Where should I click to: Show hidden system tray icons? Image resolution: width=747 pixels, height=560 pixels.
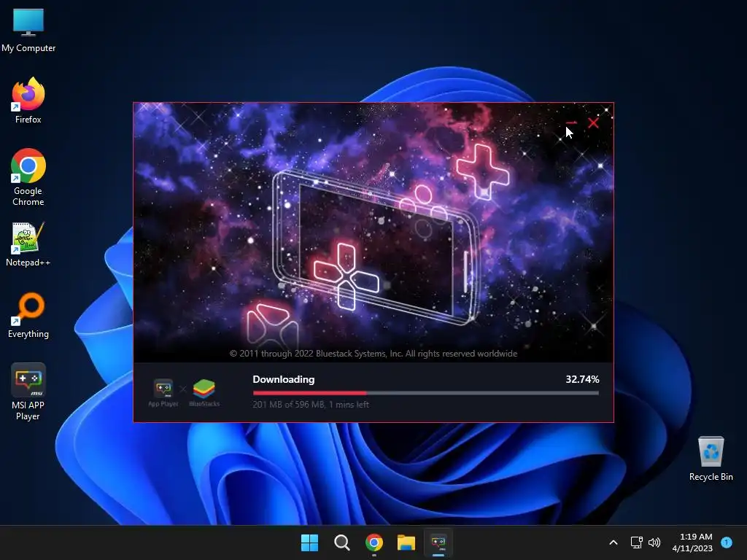[614, 542]
